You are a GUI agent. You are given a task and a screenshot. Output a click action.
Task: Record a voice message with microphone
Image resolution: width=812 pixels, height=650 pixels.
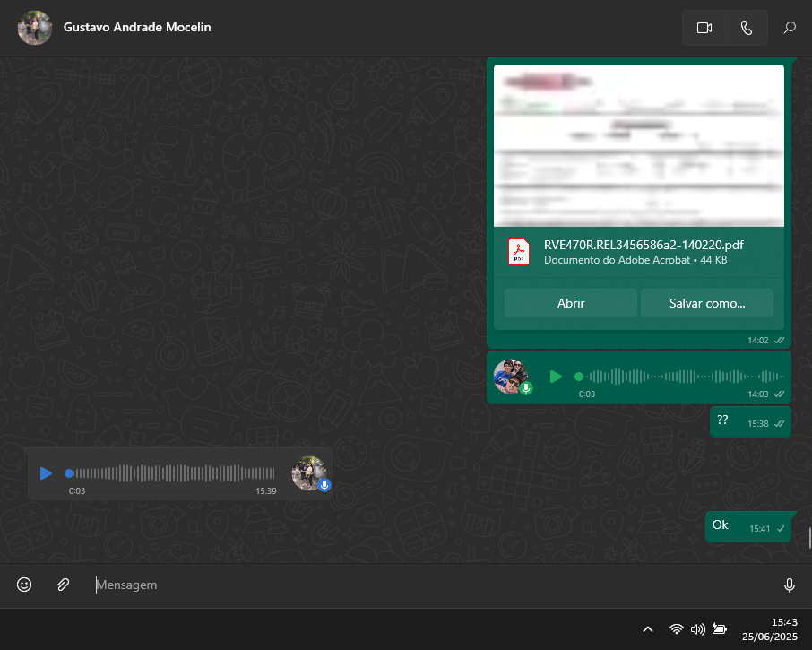point(789,585)
